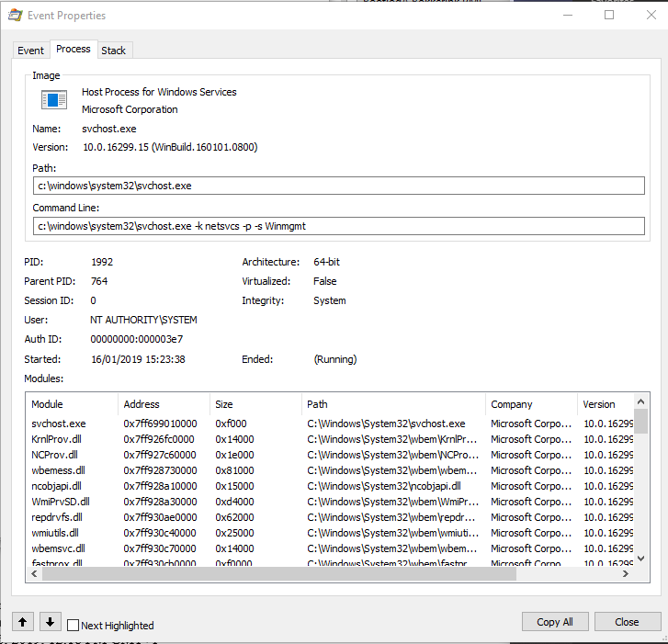Select the wbemess.dll module row
Screen dimensions: 668x644
330,470
